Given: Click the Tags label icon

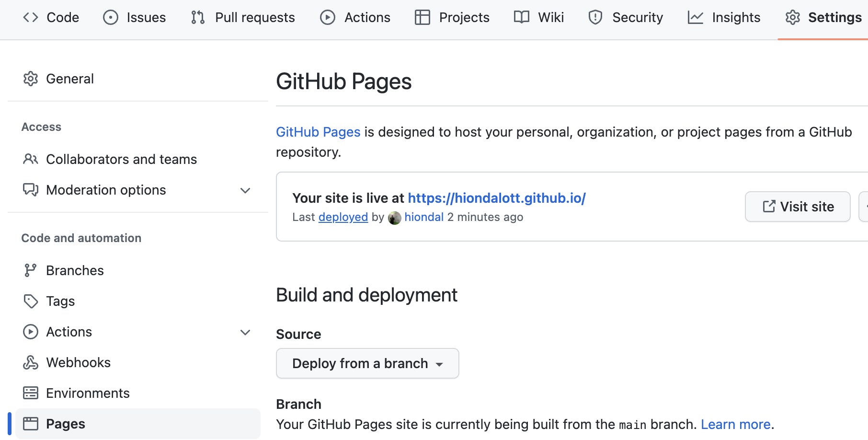Looking at the screenshot, I should coord(31,301).
